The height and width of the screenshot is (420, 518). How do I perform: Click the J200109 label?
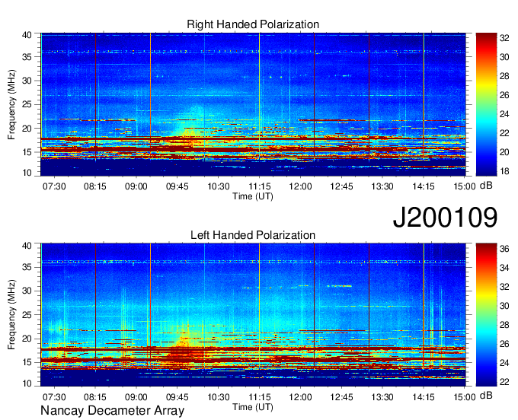(x=445, y=217)
